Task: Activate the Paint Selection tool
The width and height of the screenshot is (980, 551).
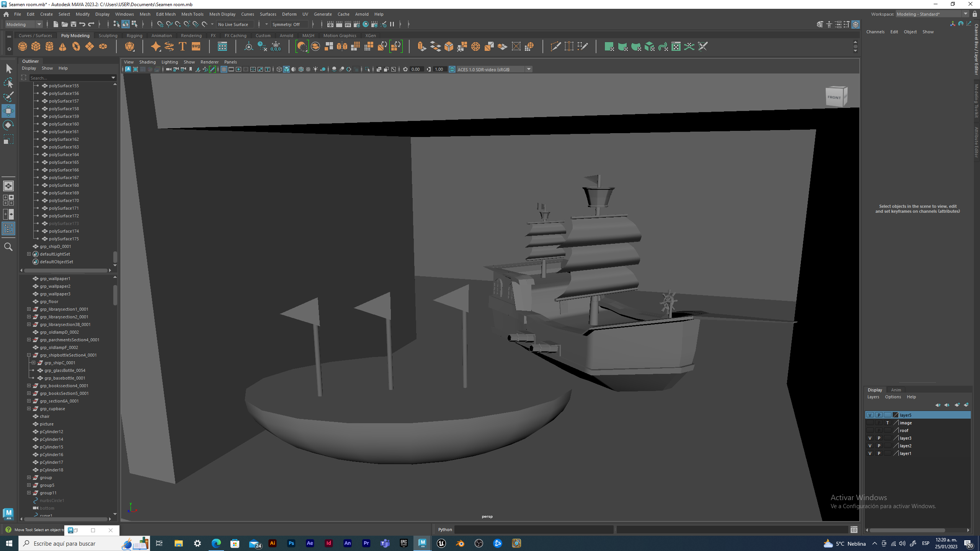Action: coord(8,96)
